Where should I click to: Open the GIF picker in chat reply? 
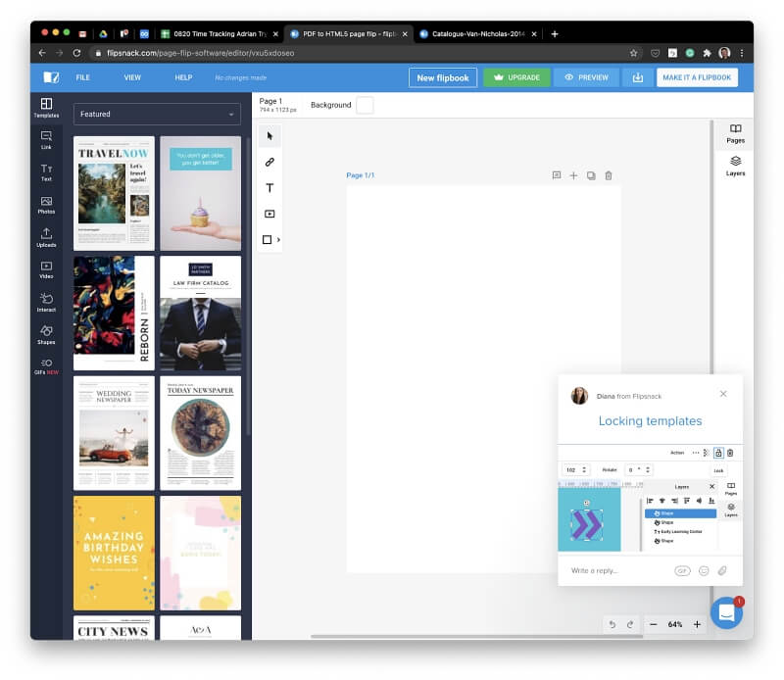[682, 570]
